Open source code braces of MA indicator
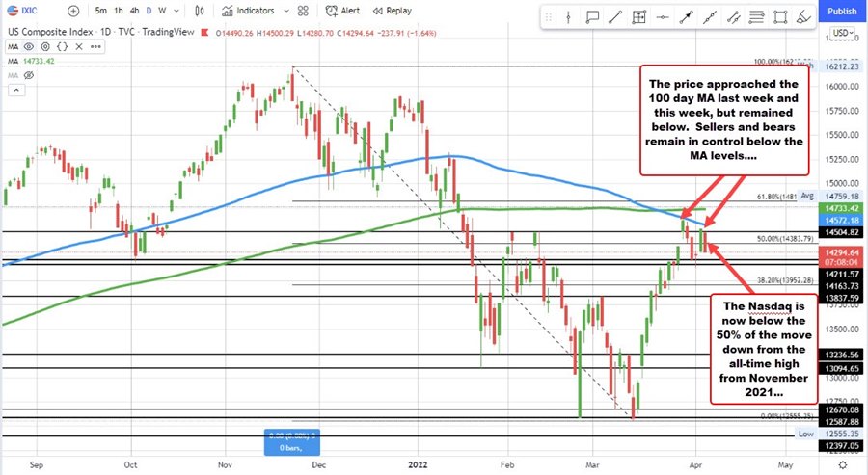 coord(62,46)
